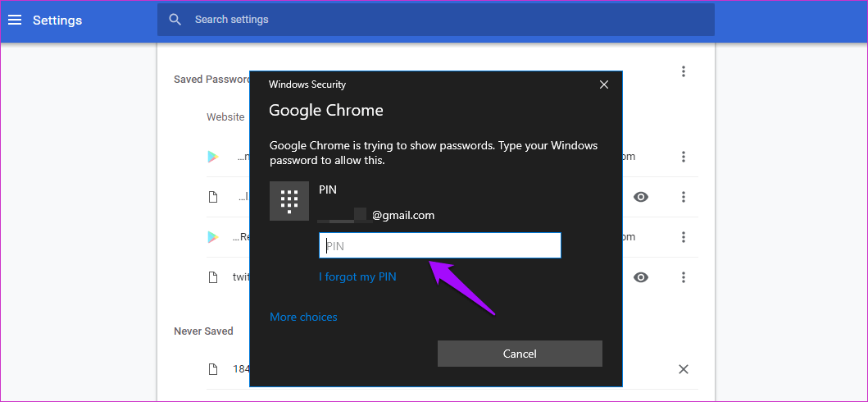Cancel the Windows Security prompt
868x402 pixels.
(x=520, y=354)
